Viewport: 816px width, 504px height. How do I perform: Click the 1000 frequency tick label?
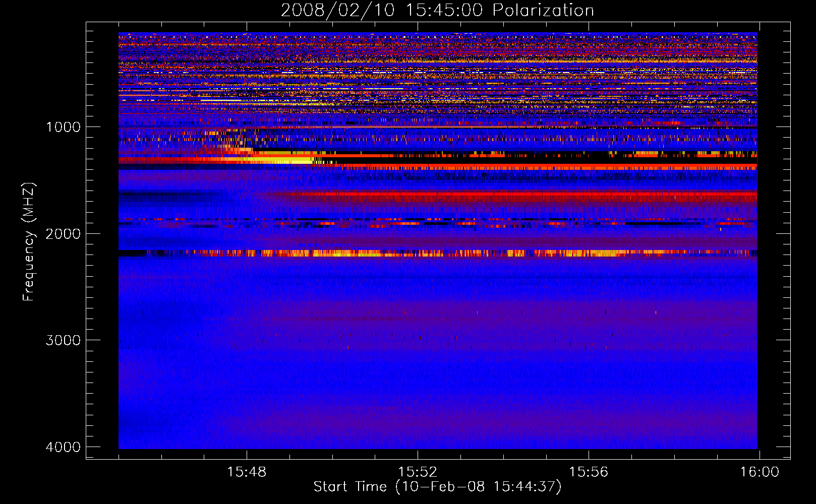[63, 127]
